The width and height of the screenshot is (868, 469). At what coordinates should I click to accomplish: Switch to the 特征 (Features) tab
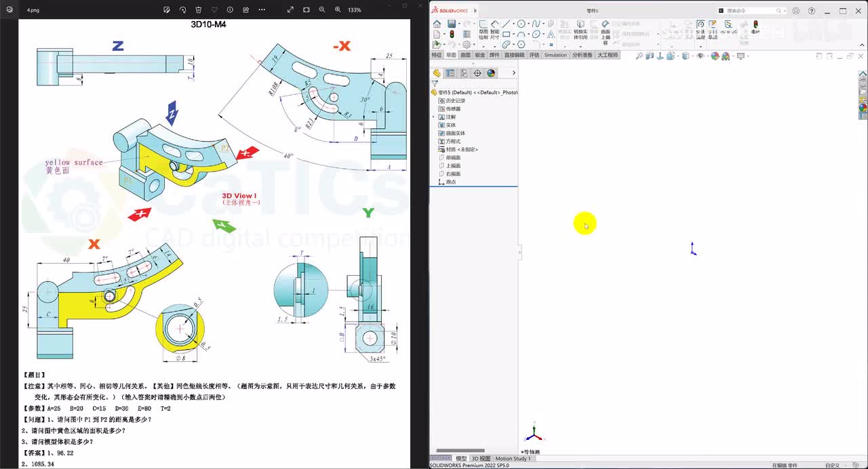click(437, 55)
